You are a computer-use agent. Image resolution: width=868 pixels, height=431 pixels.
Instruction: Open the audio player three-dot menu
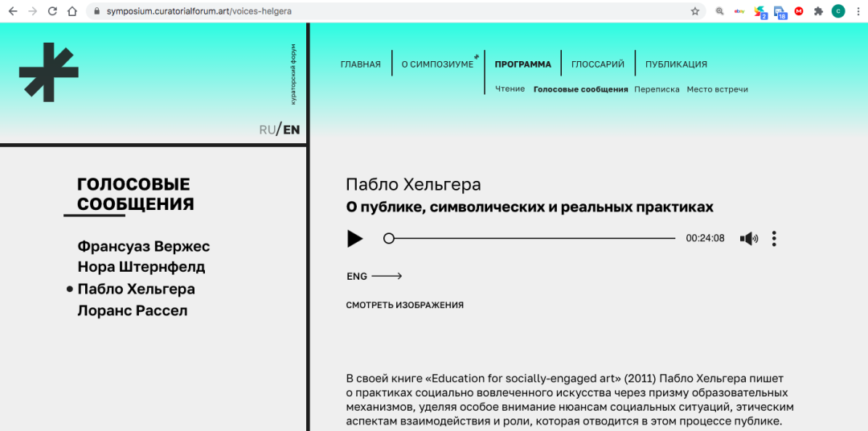point(774,239)
